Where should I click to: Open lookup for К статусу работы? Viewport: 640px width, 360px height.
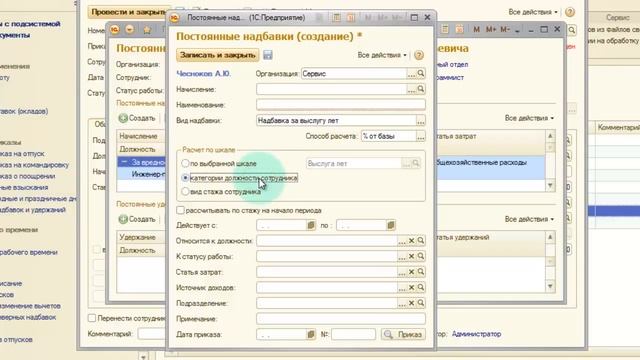point(421,256)
